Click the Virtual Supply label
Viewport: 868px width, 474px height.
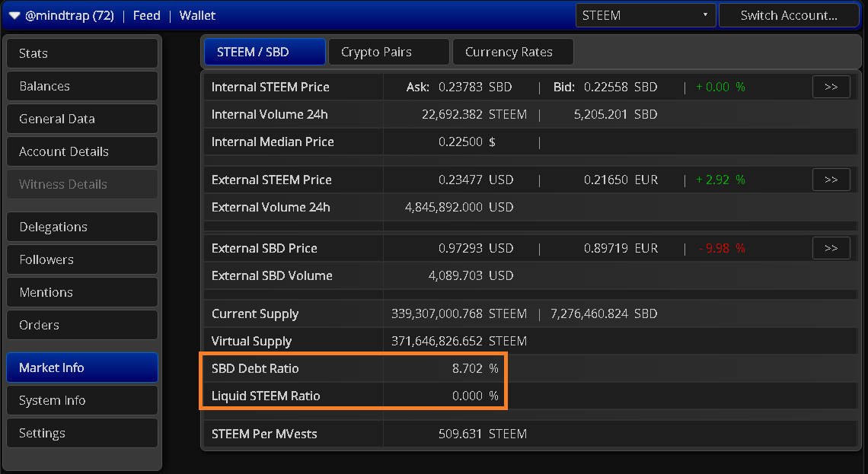[x=251, y=342]
